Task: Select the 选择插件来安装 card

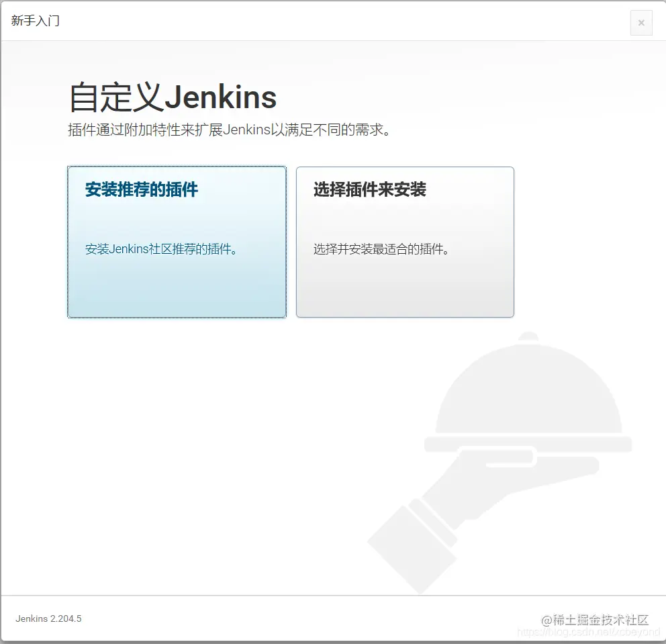Action: [404, 242]
